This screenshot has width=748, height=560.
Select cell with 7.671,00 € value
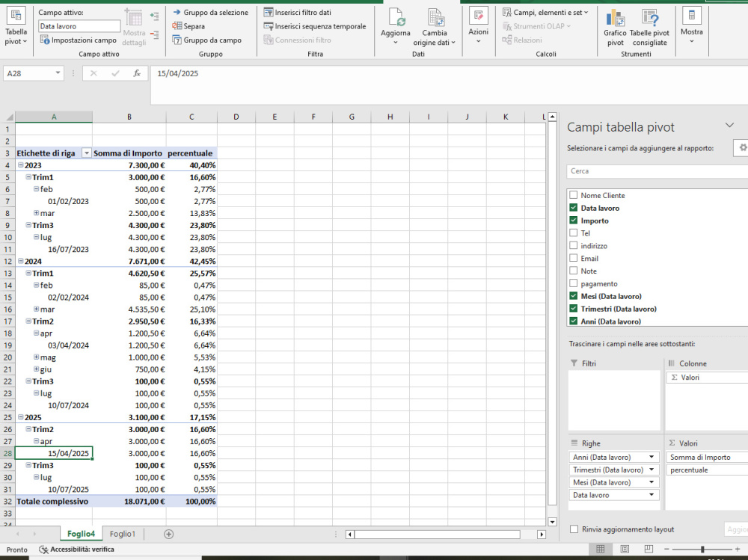(129, 262)
